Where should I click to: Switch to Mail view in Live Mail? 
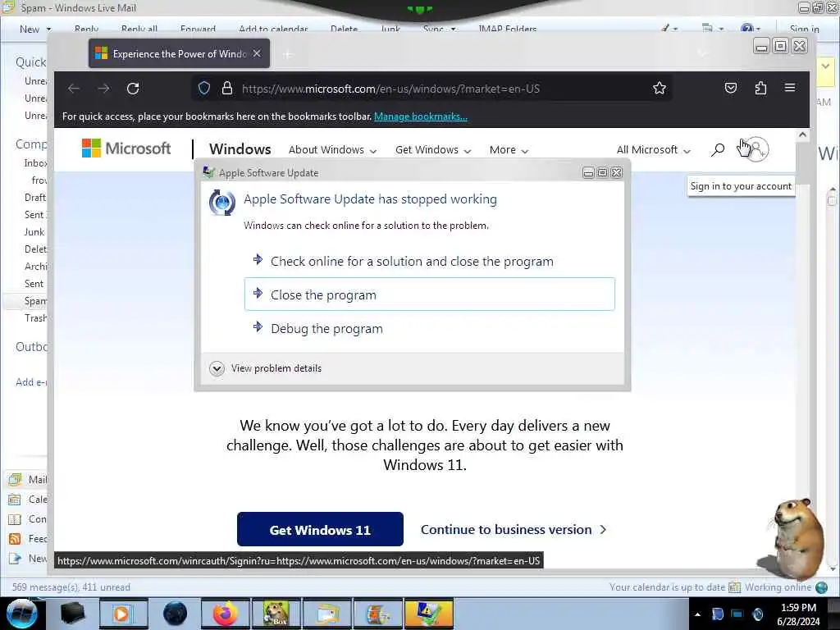[x=27, y=479]
